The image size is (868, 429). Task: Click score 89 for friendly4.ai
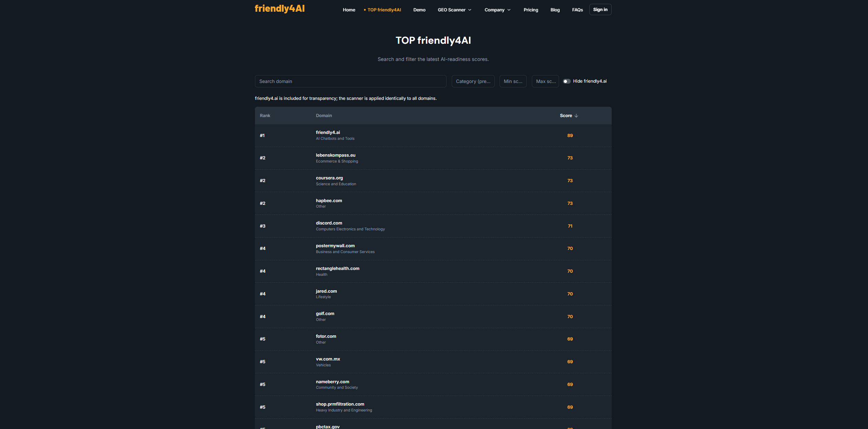pyautogui.click(x=570, y=136)
